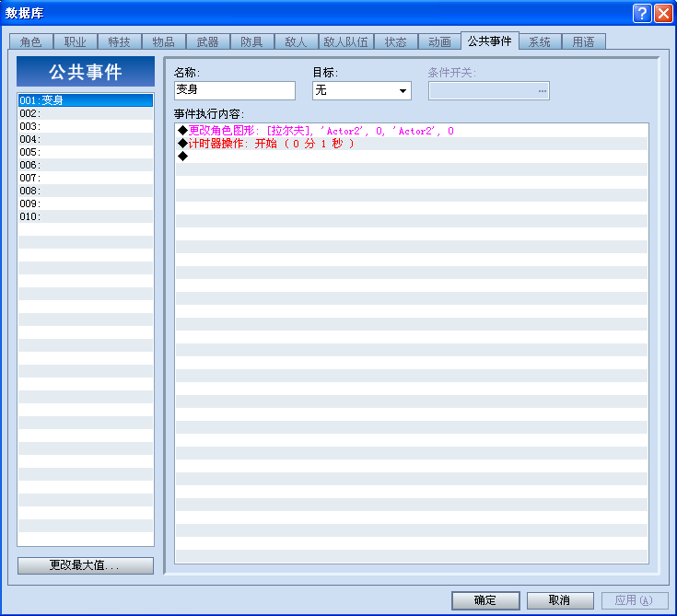Confirm with the 确定 button
Viewport: 677px width, 616px height.
click(485, 600)
